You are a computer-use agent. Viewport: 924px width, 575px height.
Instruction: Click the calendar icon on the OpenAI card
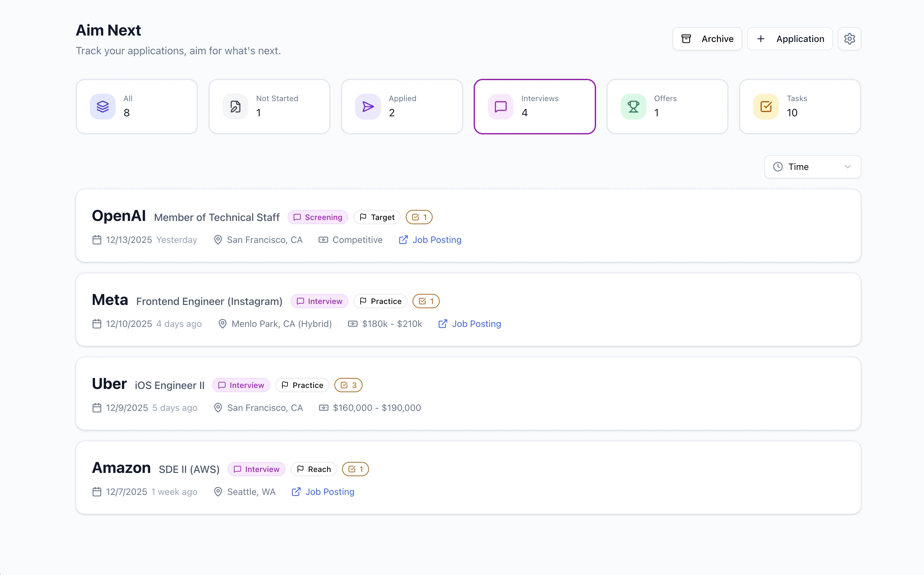[x=97, y=240]
